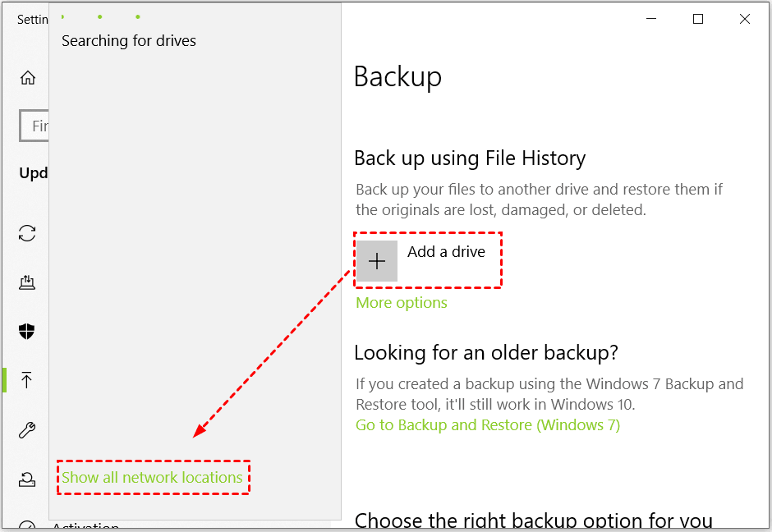The image size is (772, 532).
Task: Open Windows Update from the sidebar icon
Action: tap(28, 233)
